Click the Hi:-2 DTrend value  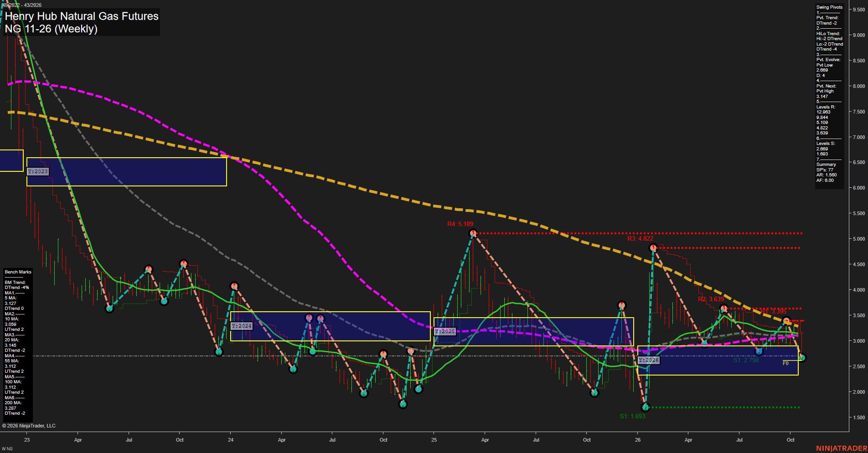(829, 39)
